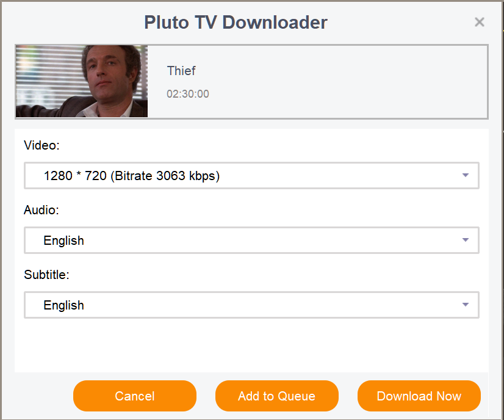Expand the Audio language dropdown arrow

point(466,240)
